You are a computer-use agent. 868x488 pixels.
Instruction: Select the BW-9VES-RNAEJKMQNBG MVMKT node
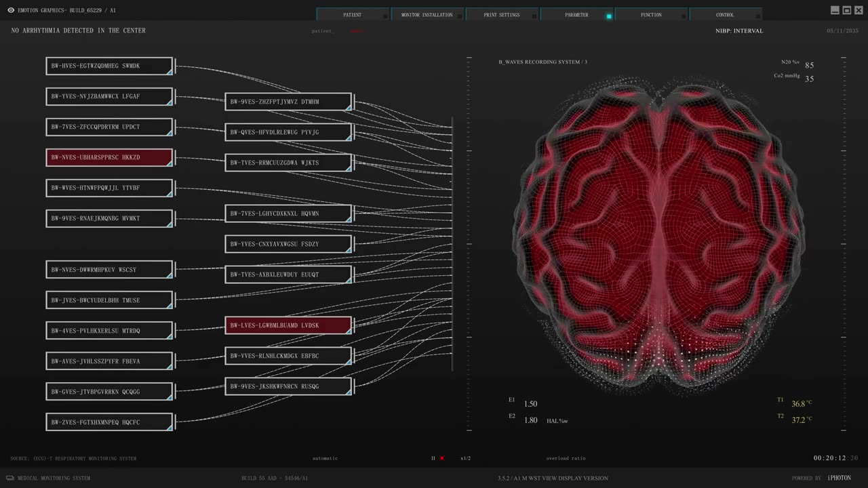[110, 218]
